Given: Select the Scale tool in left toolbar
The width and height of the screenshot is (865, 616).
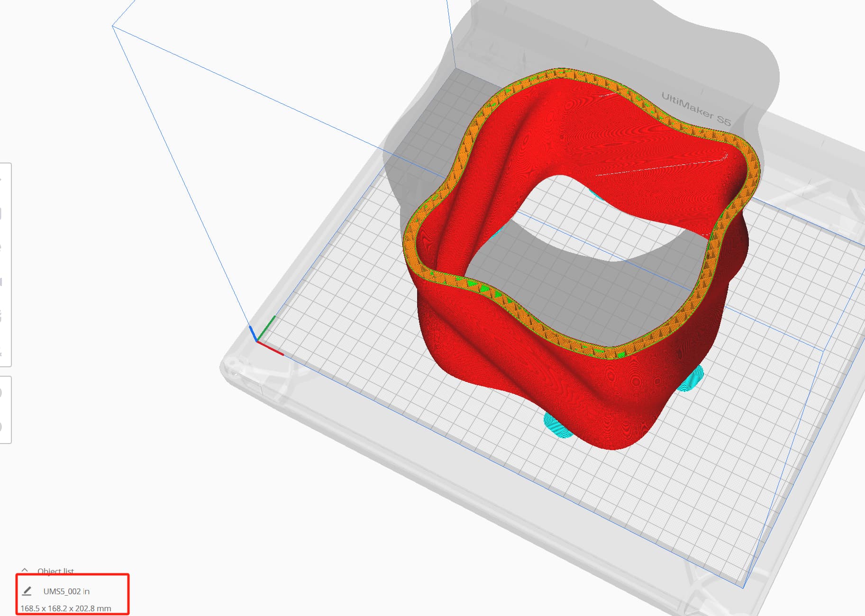Looking at the screenshot, I should pyautogui.click(x=2, y=214).
